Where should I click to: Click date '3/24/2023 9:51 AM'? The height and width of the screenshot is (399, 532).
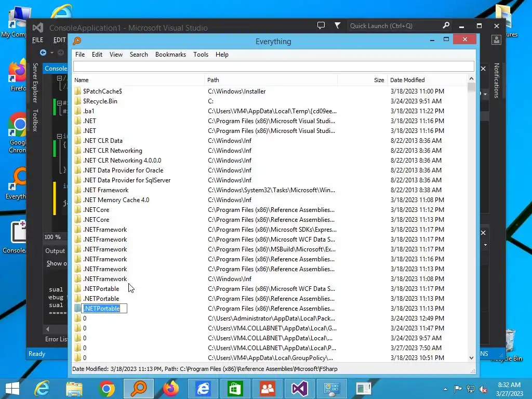click(416, 101)
